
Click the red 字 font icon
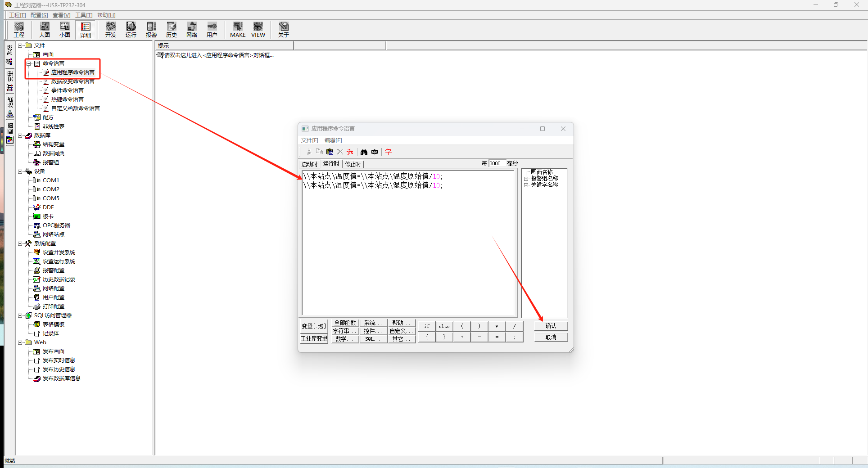pyautogui.click(x=389, y=152)
